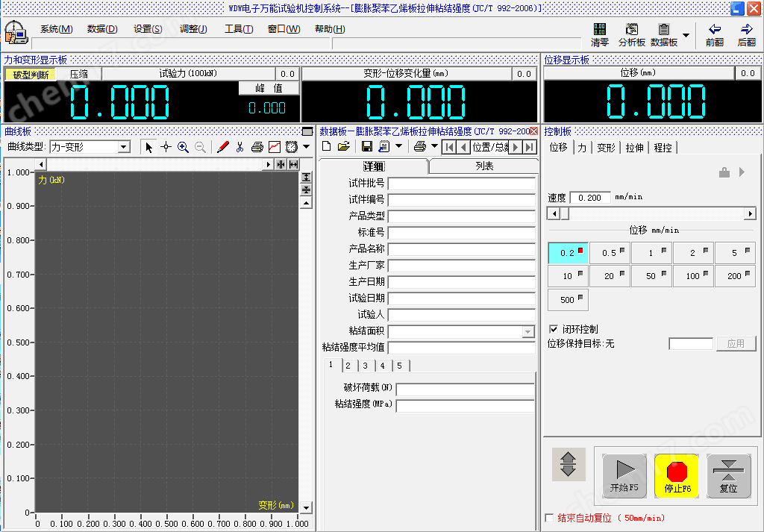Select the 0.5 mm/min speed preset

pos(610,253)
